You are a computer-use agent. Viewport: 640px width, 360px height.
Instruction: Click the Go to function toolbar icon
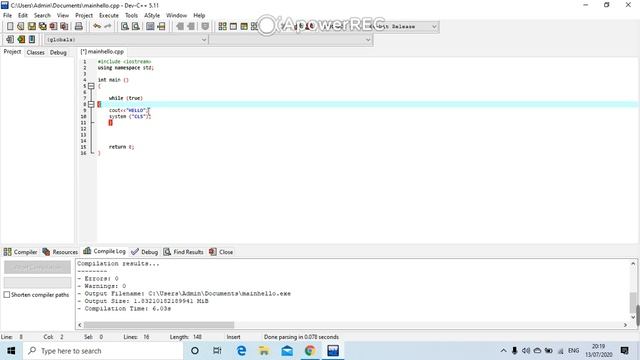click(150, 26)
